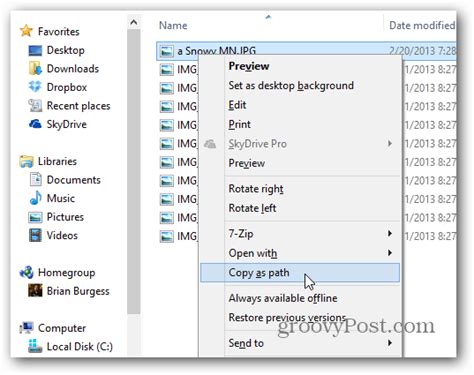Click the Videos filmstrip icon
This screenshot has height=375, width=474.
[x=35, y=235]
